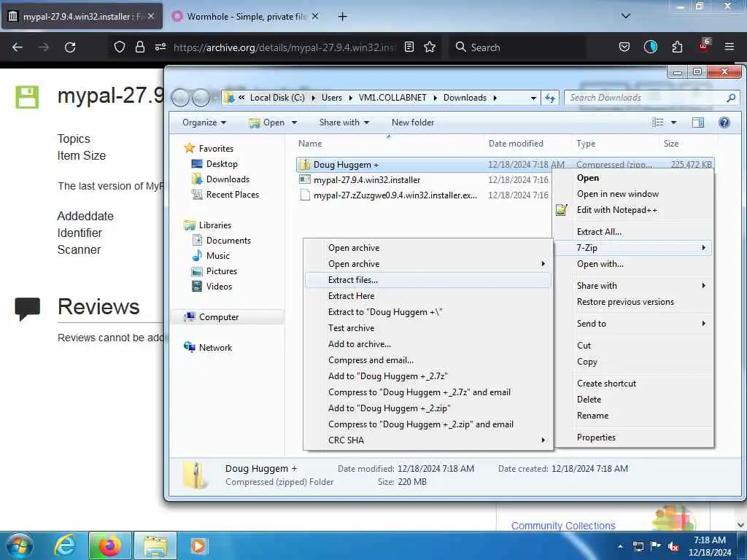The height and width of the screenshot is (560, 747).
Task: Open Action Center flag icon
Action: point(656,545)
